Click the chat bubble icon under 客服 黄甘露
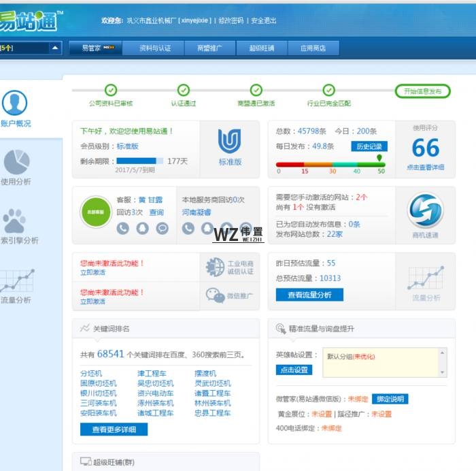476x471 pixels. click(x=162, y=228)
